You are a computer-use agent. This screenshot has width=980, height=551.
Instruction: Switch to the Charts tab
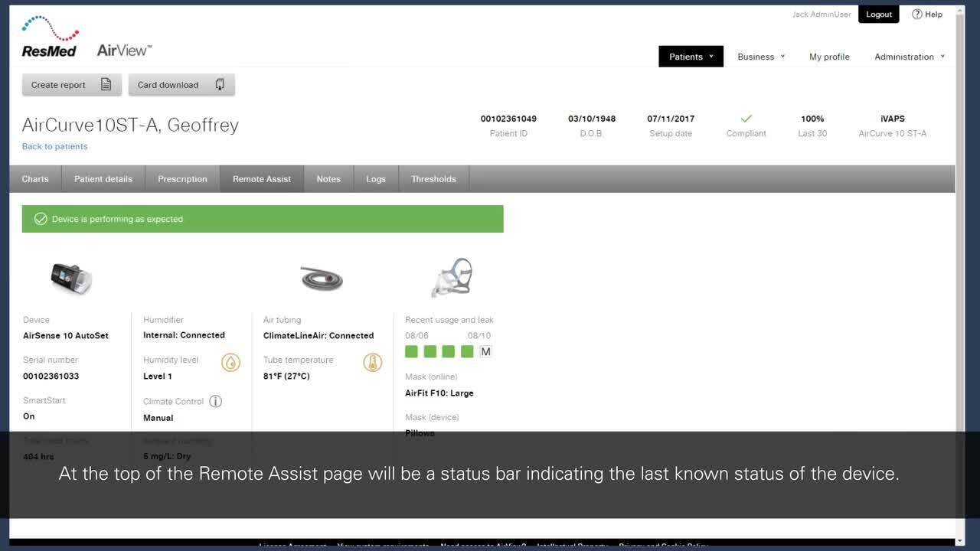(35, 179)
